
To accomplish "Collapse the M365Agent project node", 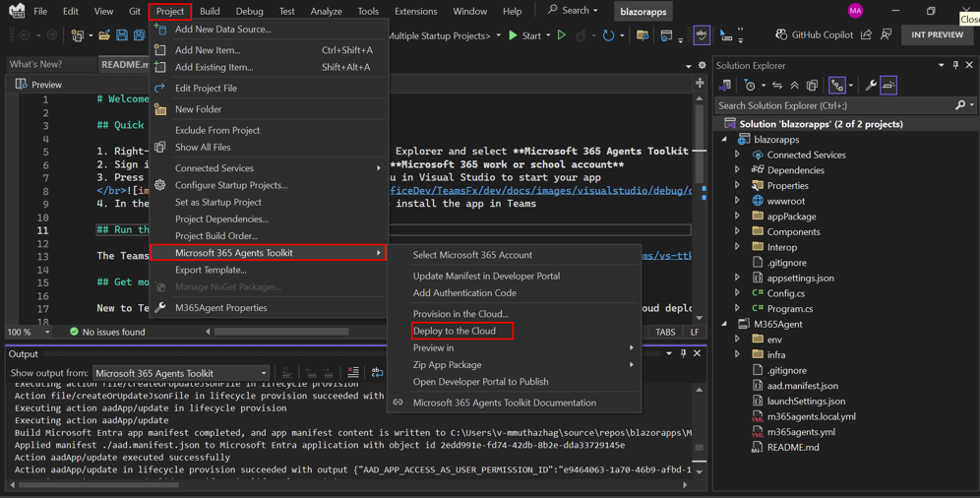I will click(x=724, y=324).
